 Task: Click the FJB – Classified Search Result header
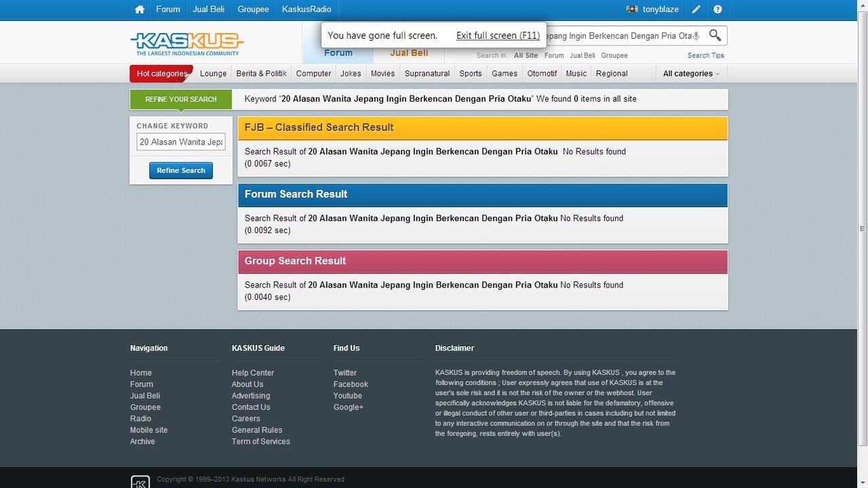tap(482, 127)
